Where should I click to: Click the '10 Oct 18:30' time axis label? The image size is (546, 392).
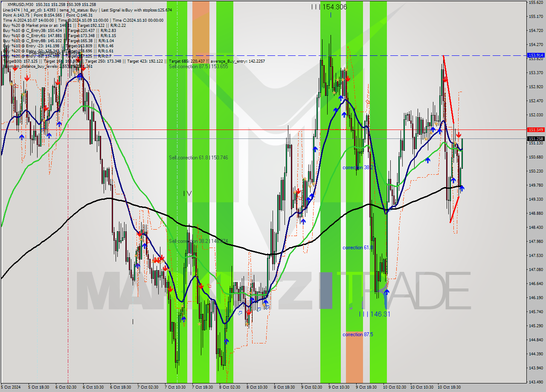(449, 388)
